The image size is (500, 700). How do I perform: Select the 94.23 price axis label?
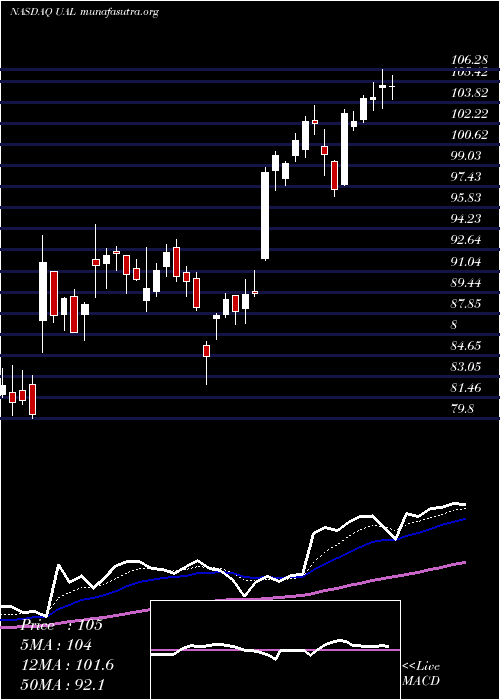[x=466, y=219]
